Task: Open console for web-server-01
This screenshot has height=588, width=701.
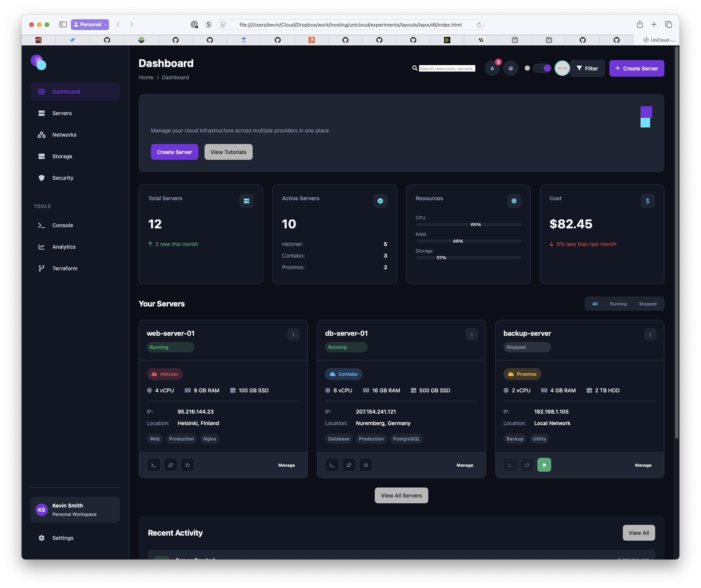Action: pos(153,465)
